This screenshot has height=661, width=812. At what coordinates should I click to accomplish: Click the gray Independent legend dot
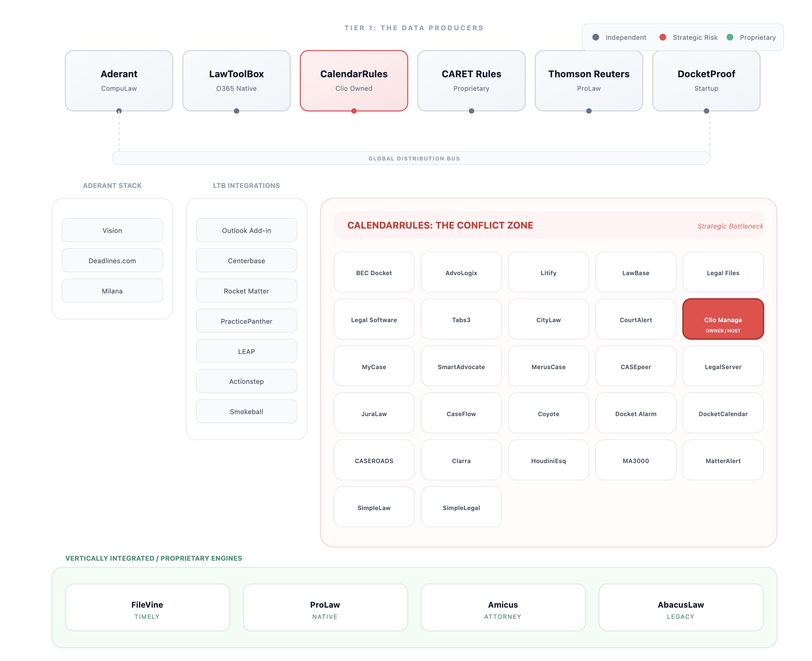coord(596,37)
